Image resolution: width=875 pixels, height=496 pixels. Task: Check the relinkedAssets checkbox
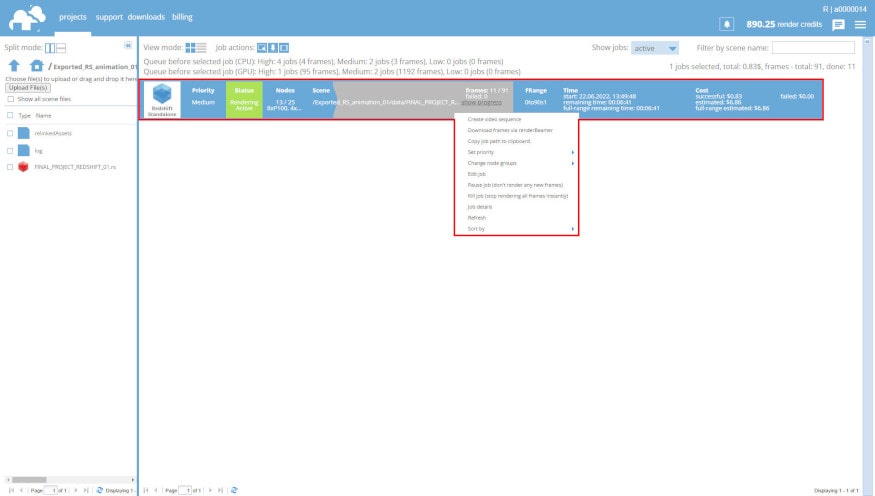(9, 133)
